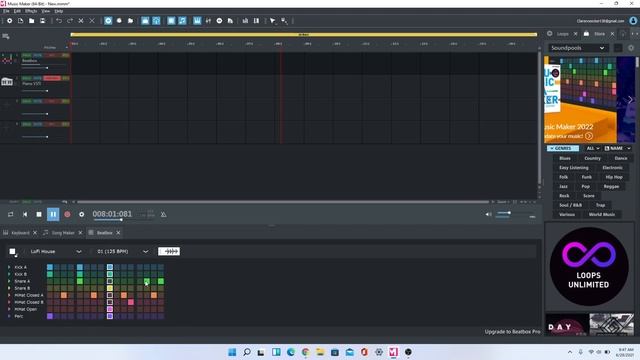The height and width of the screenshot is (360, 640).
Task: Open Windows Start menu on taskbar
Action: pos(232,352)
